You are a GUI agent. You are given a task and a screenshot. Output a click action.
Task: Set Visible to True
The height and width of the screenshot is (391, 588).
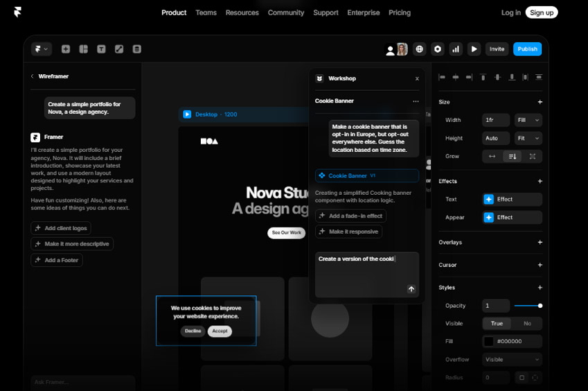tap(497, 324)
